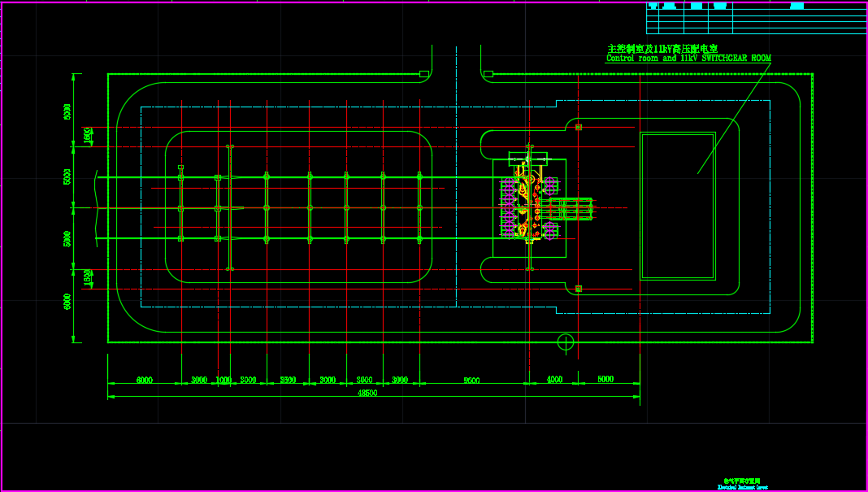Select the 9000 dimension text
Viewport: 868px width, 492px height.
click(x=471, y=381)
